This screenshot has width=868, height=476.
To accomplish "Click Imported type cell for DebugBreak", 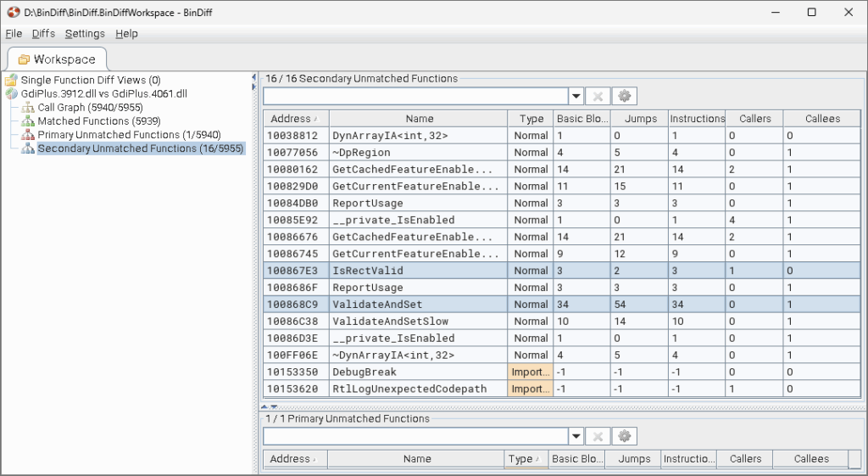I will pyautogui.click(x=531, y=372).
